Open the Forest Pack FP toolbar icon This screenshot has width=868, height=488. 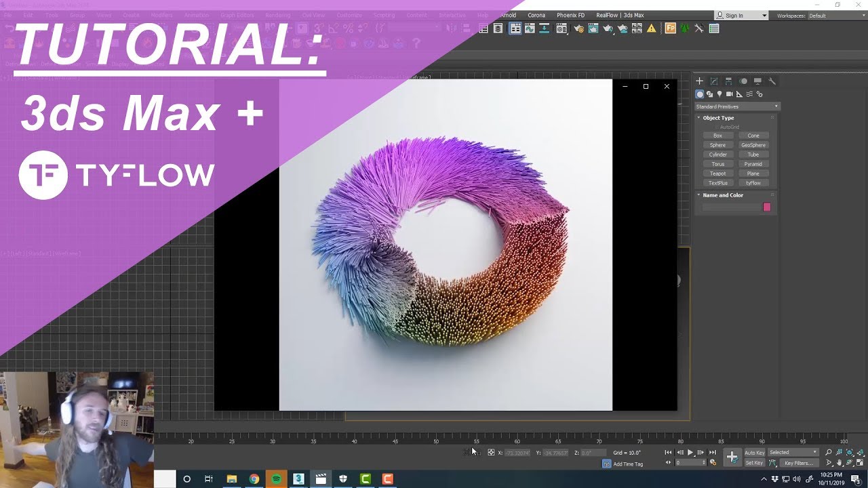coord(670,28)
